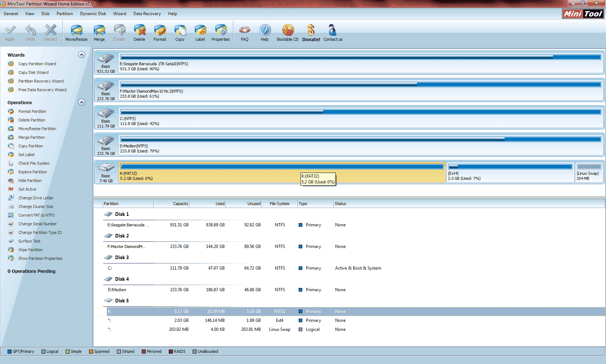The image size is (606, 364).
Task: Select the F:Maxtor DiamondM partition row
Action: pos(349,247)
